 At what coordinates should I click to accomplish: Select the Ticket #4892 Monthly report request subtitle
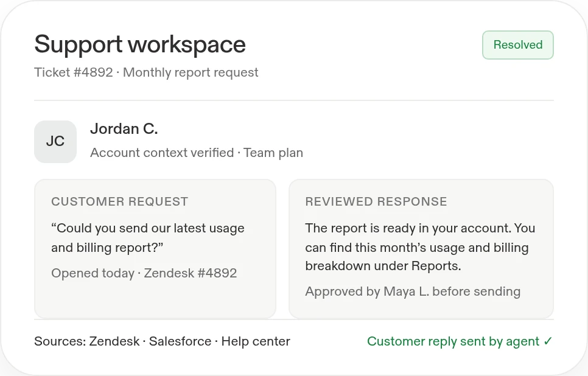[x=146, y=72]
